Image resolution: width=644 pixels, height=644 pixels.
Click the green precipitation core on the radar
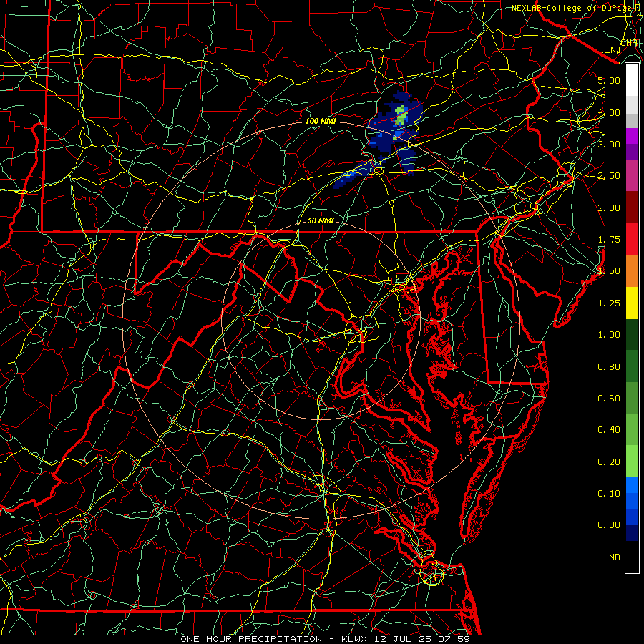pyautogui.click(x=401, y=116)
